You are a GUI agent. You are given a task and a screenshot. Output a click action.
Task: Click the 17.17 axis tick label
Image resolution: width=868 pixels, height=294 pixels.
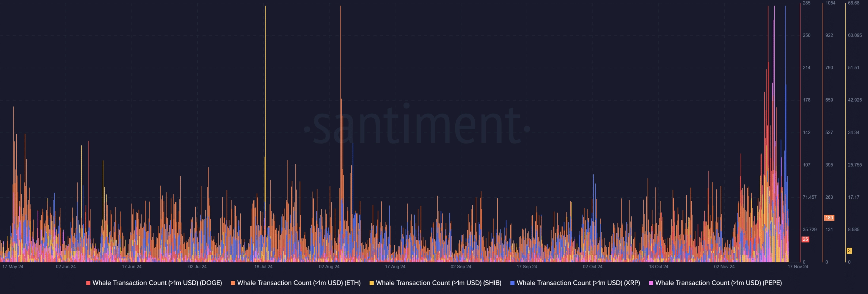(x=853, y=197)
